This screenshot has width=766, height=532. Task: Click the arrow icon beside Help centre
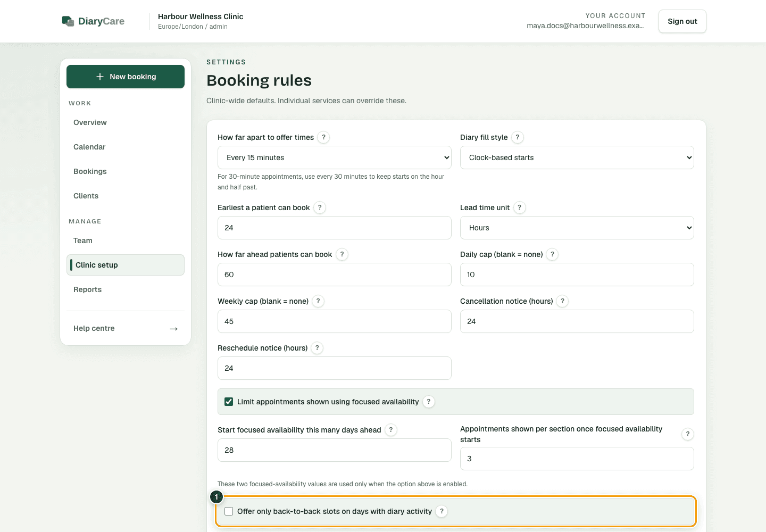point(173,329)
